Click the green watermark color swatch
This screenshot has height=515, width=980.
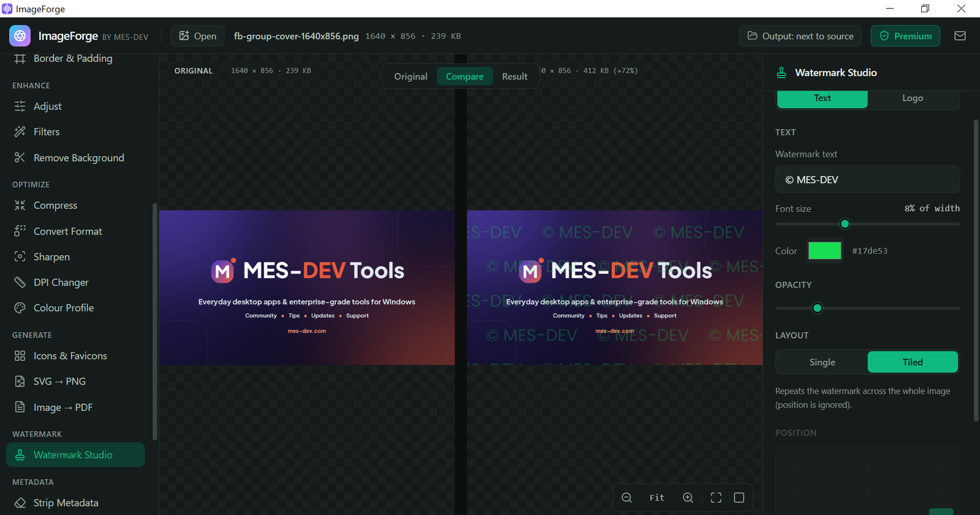[824, 250]
